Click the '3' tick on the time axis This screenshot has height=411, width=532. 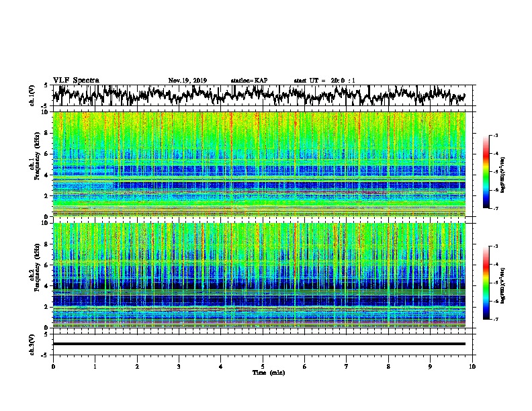179,366
